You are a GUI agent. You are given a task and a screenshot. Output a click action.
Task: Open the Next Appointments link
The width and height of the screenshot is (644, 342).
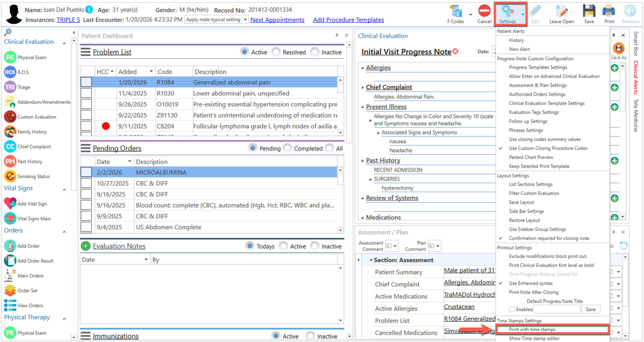coord(277,20)
